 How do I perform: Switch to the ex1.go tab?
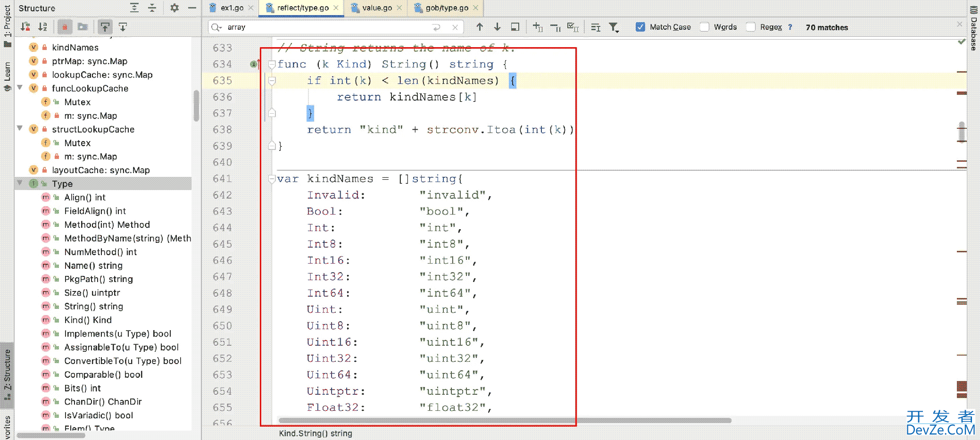(x=232, y=8)
